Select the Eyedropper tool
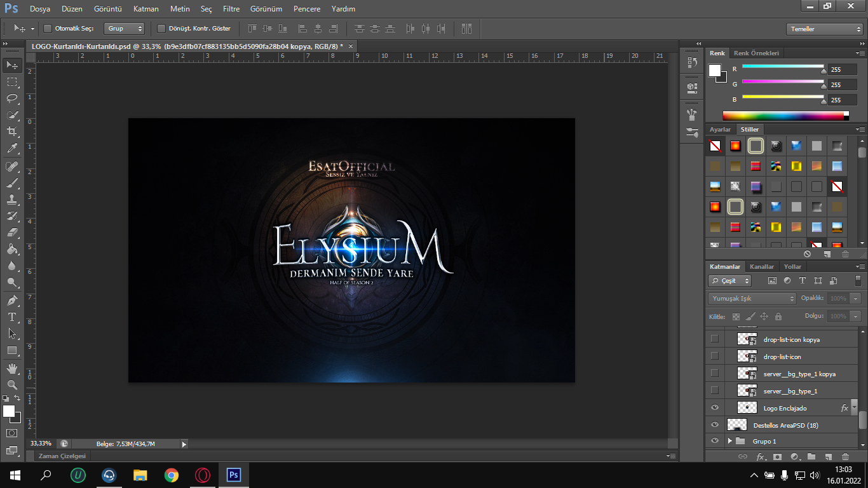868x488 pixels. pos(12,149)
